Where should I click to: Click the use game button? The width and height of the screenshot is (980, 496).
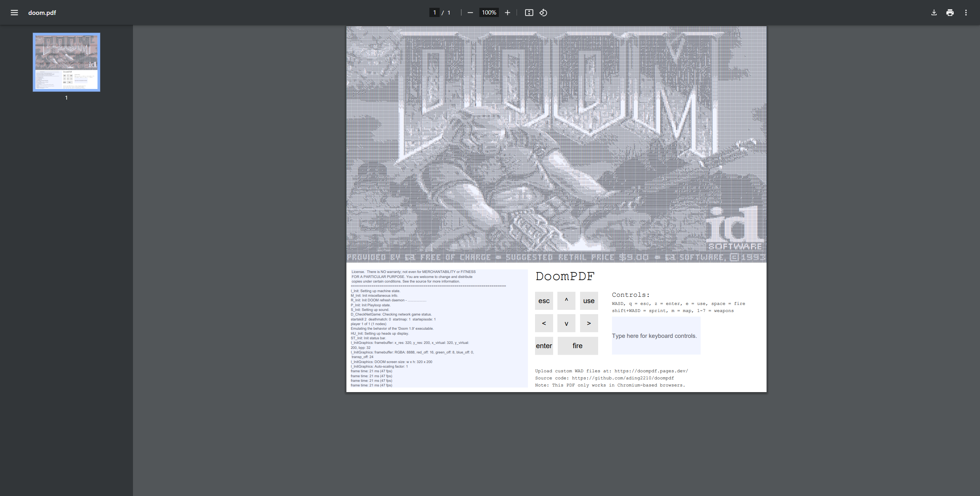[x=589, y=301]
